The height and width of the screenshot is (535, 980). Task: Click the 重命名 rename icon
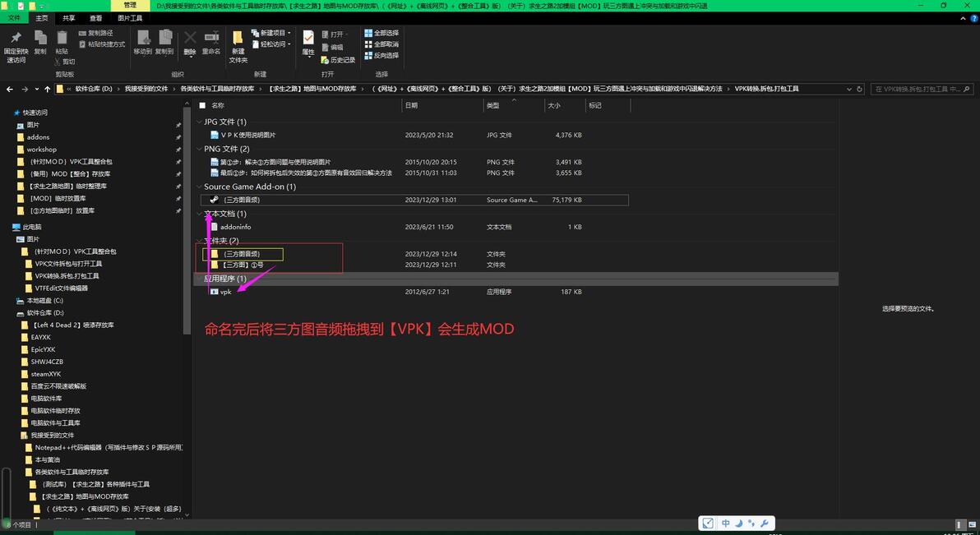211,38
